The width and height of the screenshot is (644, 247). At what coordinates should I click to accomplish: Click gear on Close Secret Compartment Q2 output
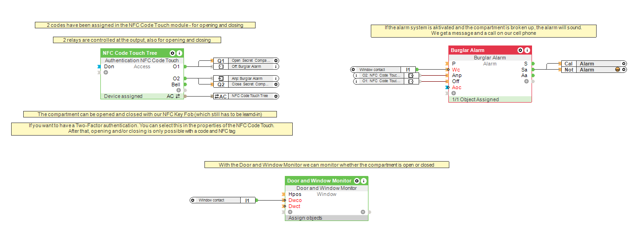tap(276, 84)
